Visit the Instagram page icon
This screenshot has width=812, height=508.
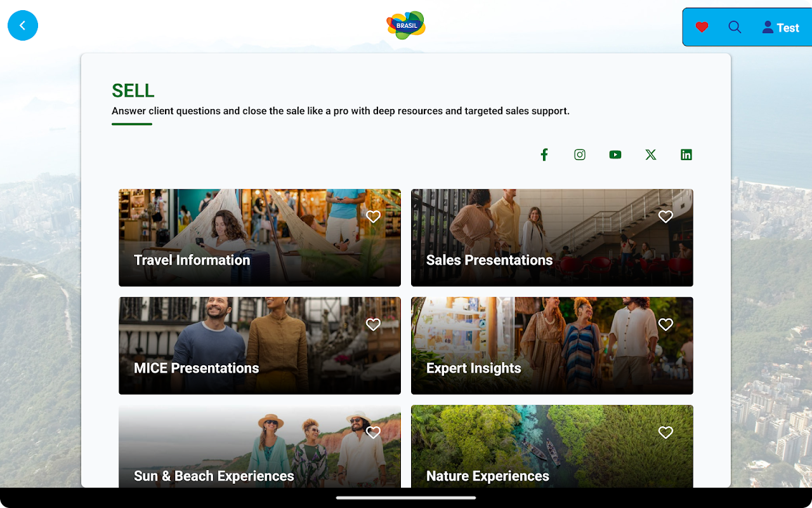[x=580, y=154]
